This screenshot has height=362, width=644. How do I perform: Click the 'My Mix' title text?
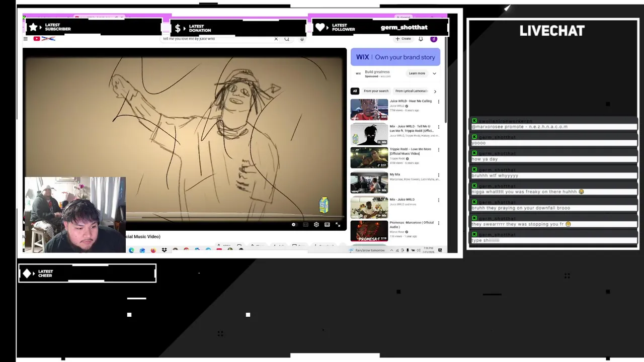click(395, 174)
